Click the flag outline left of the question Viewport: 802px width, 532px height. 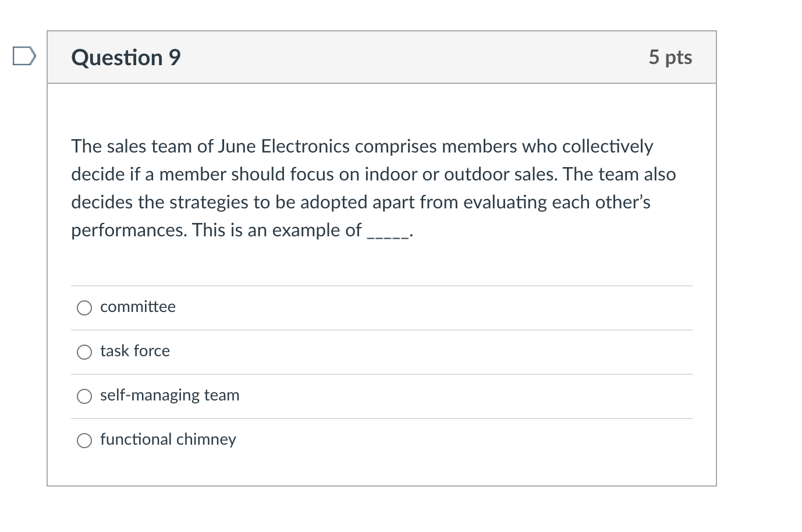pyautogui.click(x=23, y=56)
